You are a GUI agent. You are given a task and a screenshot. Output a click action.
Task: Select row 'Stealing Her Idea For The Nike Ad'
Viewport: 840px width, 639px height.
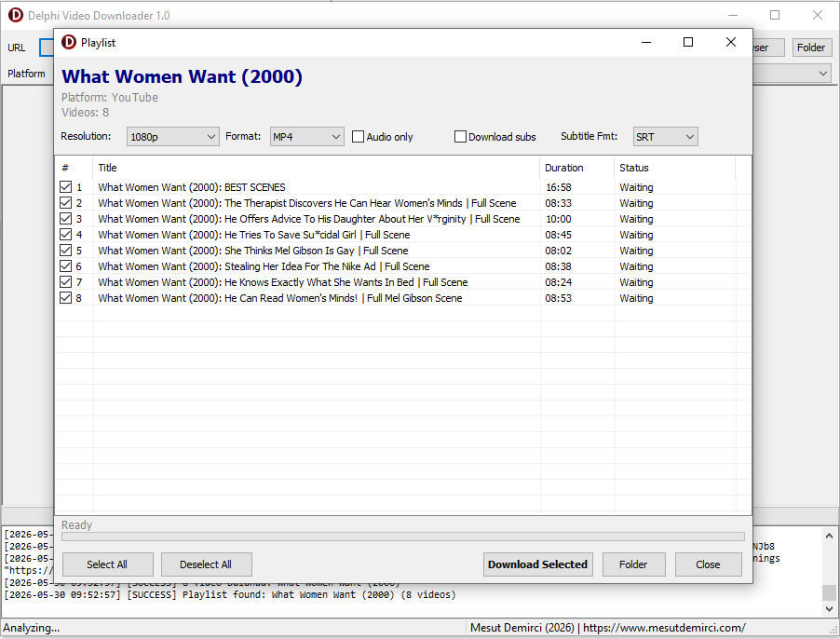point(403,266)
